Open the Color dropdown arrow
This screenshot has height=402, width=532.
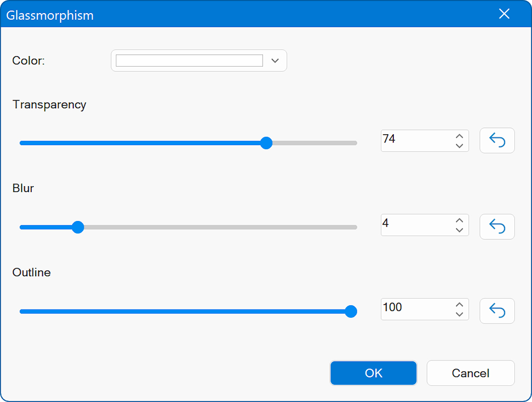click(x=275, y=61)
